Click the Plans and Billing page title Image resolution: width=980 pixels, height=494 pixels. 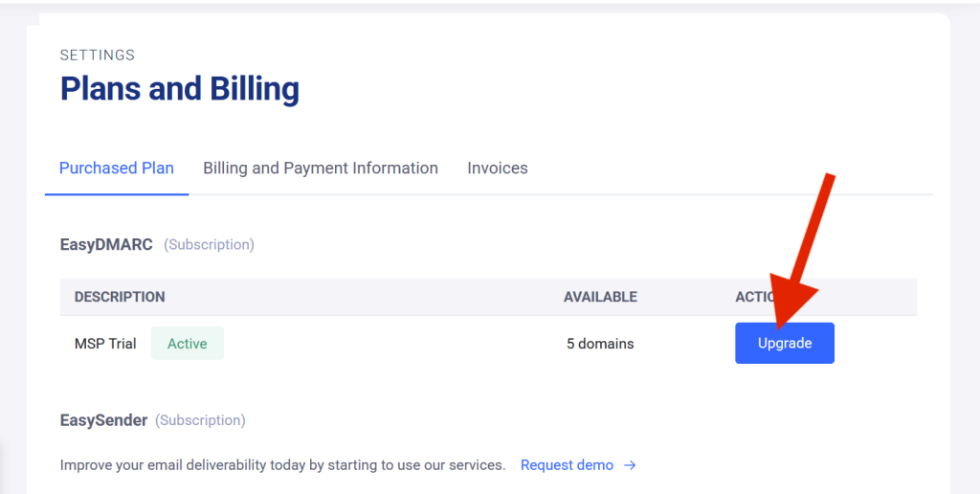(x=180, y=89)
